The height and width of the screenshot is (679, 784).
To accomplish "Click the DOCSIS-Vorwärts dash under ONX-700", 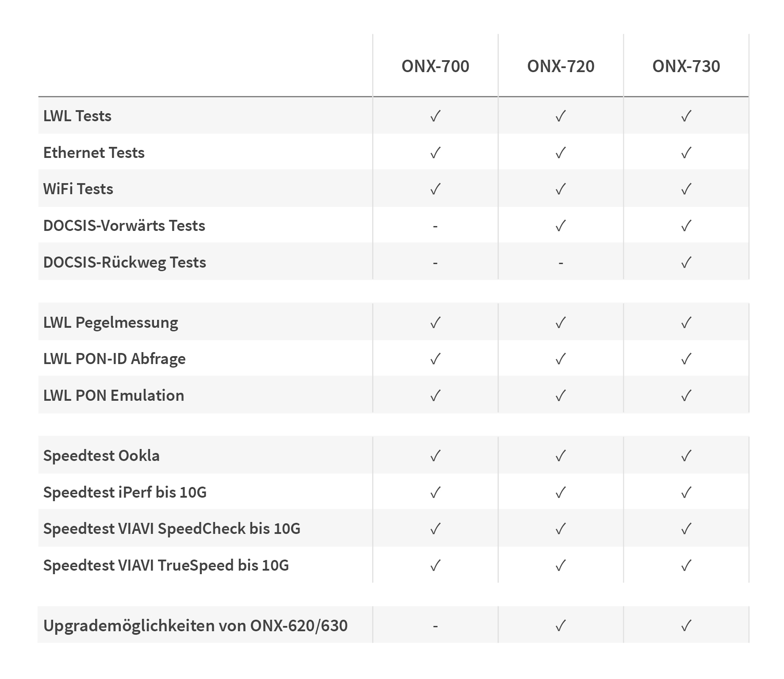I will coord(435,226).
